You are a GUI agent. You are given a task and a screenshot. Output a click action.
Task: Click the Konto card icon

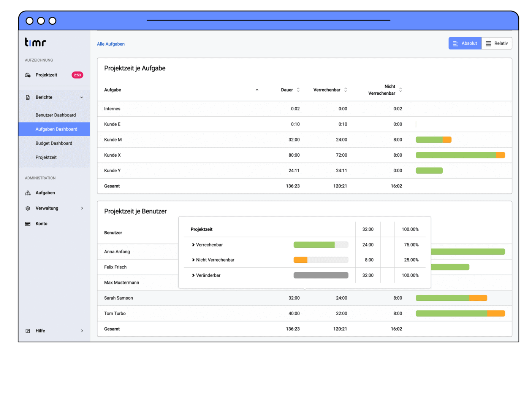(x=28, y=224)
